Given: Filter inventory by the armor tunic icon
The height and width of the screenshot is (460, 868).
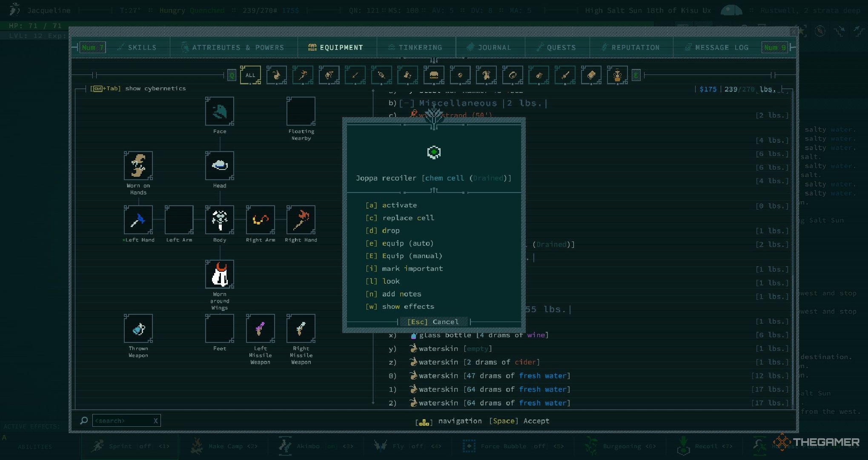Looking at the screenshot, I should [486, 75].
